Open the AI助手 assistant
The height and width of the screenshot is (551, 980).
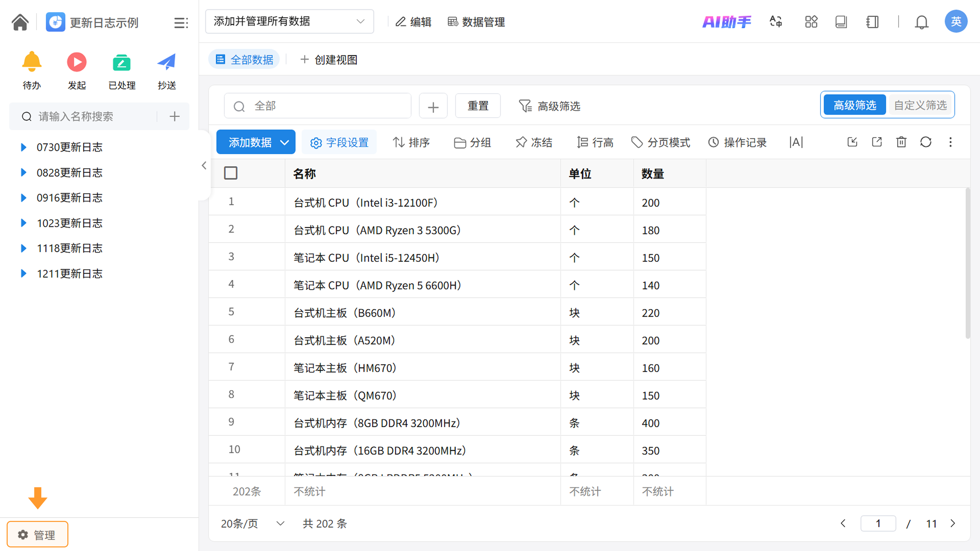click(726, 22)
